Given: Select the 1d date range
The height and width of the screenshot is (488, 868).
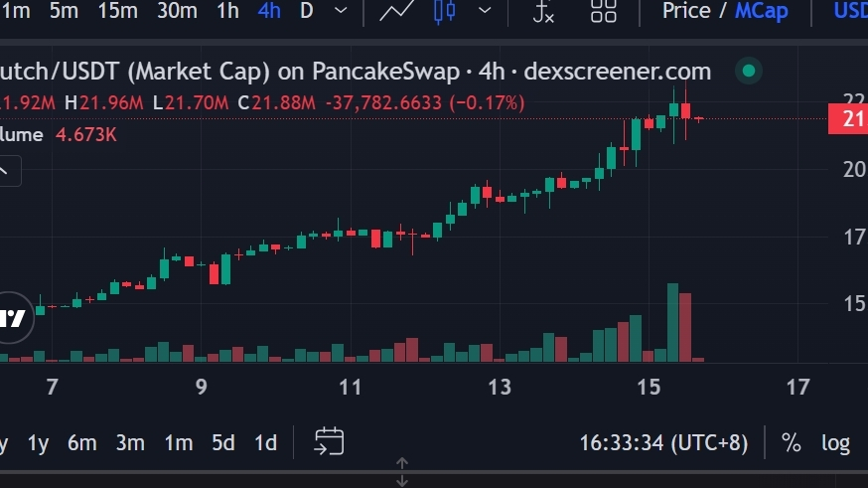Looking at the screenshot, I should (x=265, y=443).
